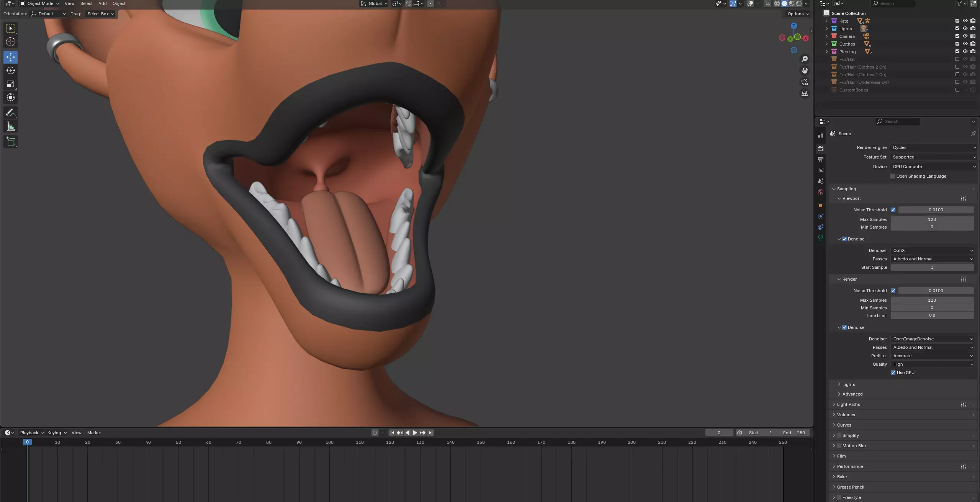Click the viewport Options button
980x502 pixels.
point(798,14)
